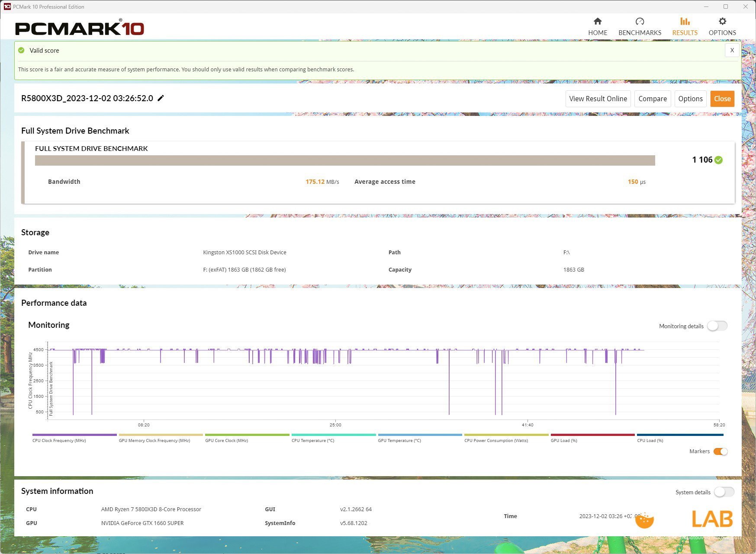Click partition text F: (exFAT) 1863 GB
The width and height of the screenshot is (756, 554).
point(244,270)
